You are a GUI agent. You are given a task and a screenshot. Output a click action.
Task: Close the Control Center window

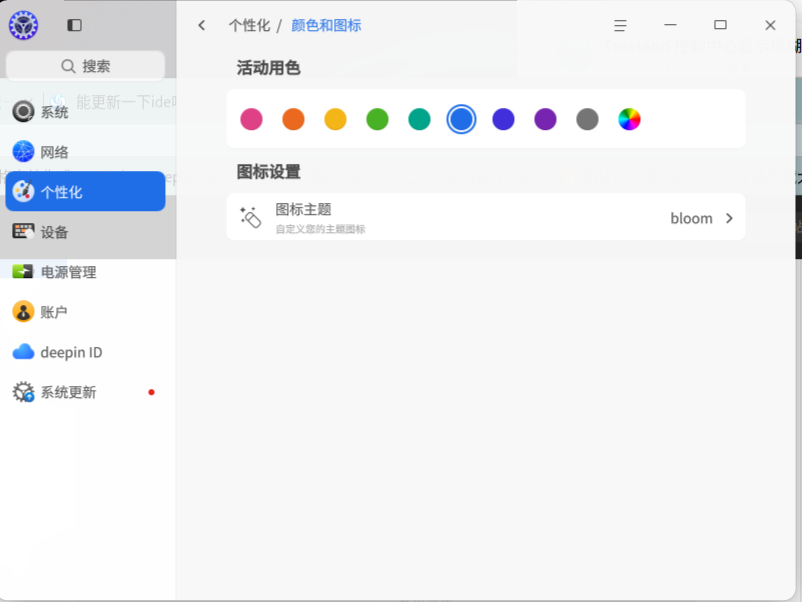tap(770, 25)
